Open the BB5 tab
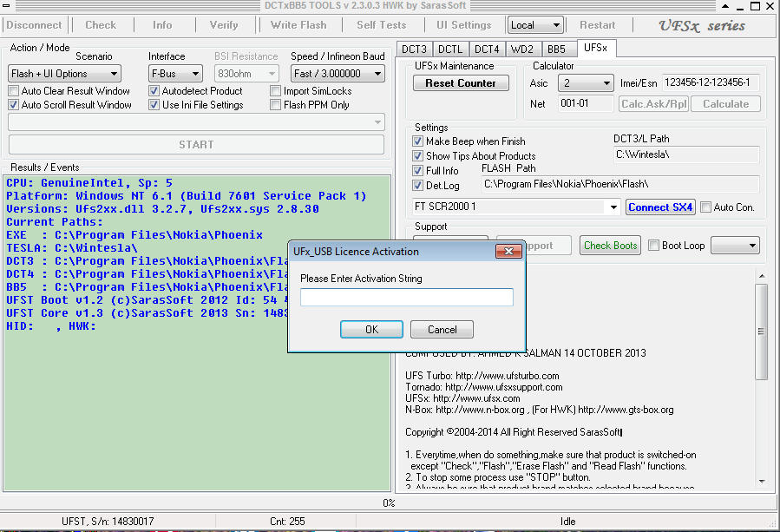780x532 pixels. (x=557, y=49)
